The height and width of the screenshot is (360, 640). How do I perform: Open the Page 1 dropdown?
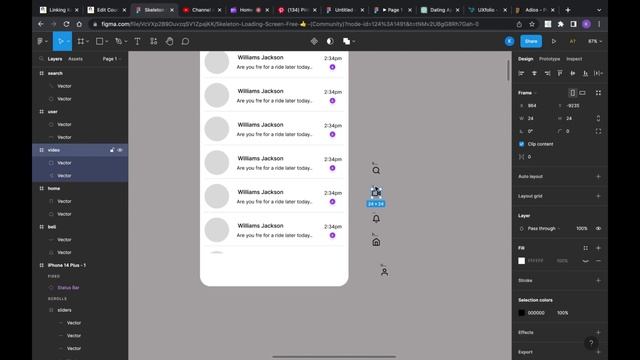point(112,59)
